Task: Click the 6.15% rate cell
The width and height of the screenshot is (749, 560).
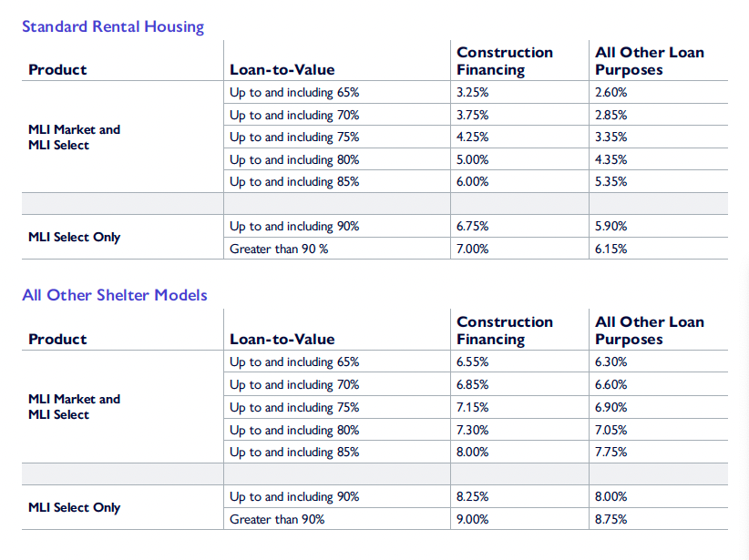Action: pos(610,249)
